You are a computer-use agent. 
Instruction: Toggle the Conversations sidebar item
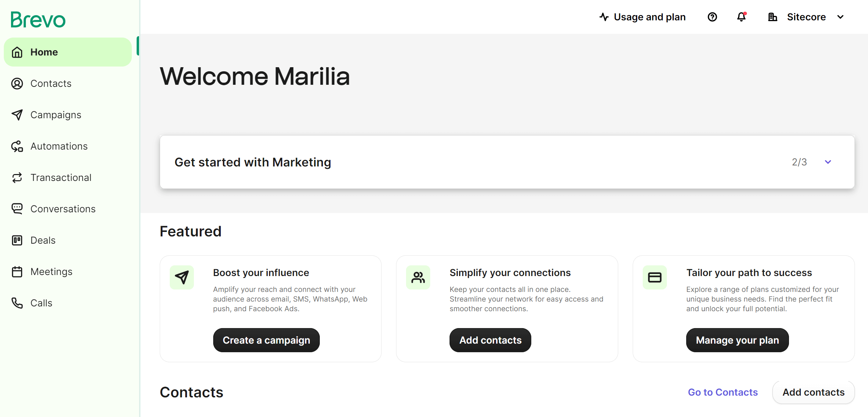click(x=62, y=208)
